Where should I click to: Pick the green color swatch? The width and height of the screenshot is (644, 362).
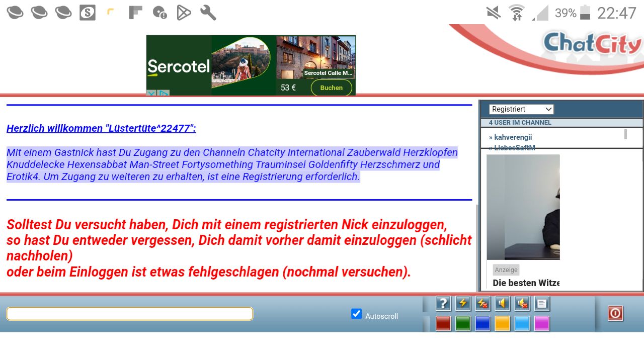(x=463, y=323)
